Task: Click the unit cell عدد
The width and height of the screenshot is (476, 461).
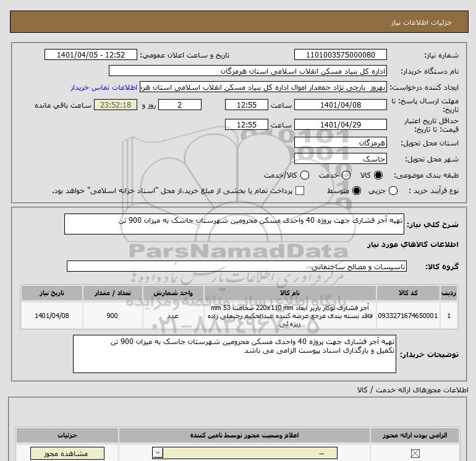Action: point(173,316)
